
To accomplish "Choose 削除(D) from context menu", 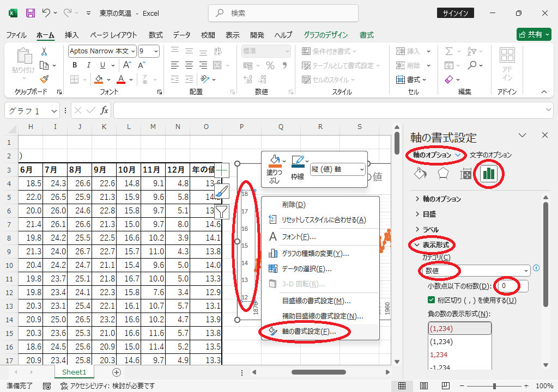I will click(320, 205).
